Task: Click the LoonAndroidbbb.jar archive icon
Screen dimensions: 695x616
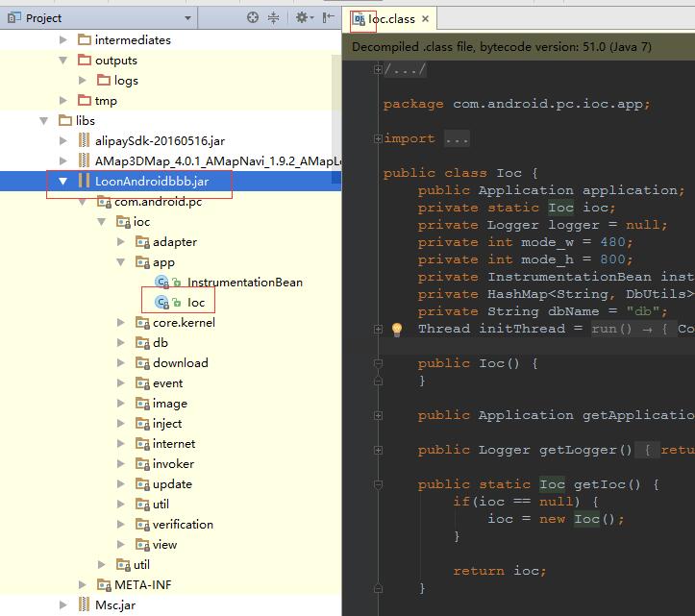Action: [x=84, y=181]
